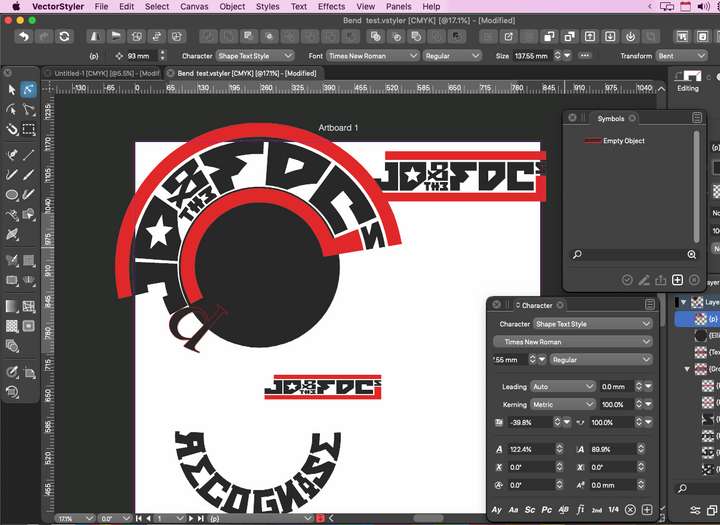Select the Gradient tool
This screenshot has height=525, width=720.
coord(11,306)
